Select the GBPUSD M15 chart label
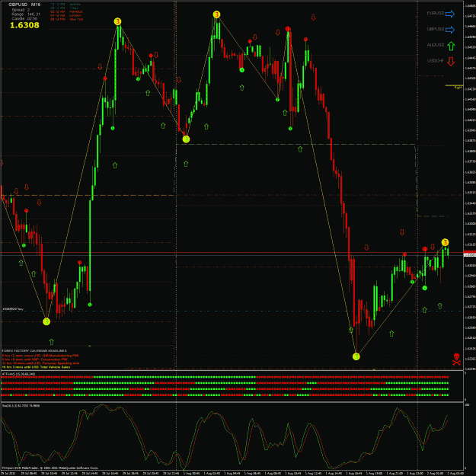The width and height of the screenshot is (476, 476). coord(24,5)
